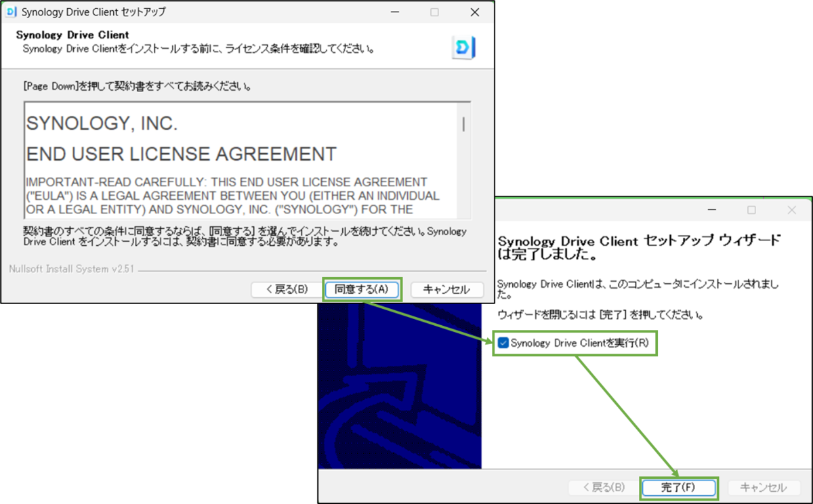813x504 pixels.
Task: Click the SYNOLOGY, INC. heading text
Action: tap(102, 124)
